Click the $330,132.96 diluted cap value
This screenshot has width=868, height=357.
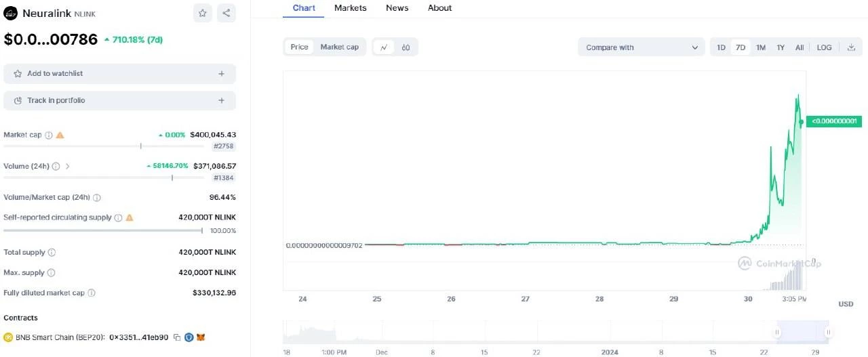214,293
